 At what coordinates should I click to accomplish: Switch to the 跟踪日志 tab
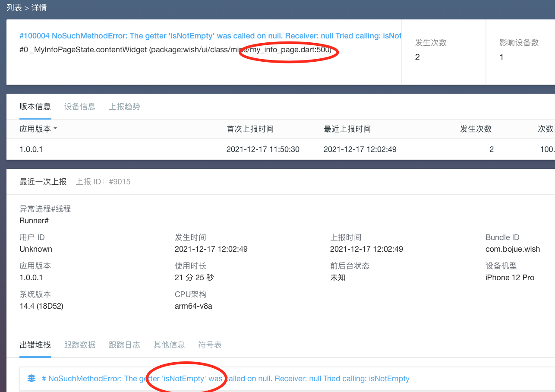[x=125, y=345]
